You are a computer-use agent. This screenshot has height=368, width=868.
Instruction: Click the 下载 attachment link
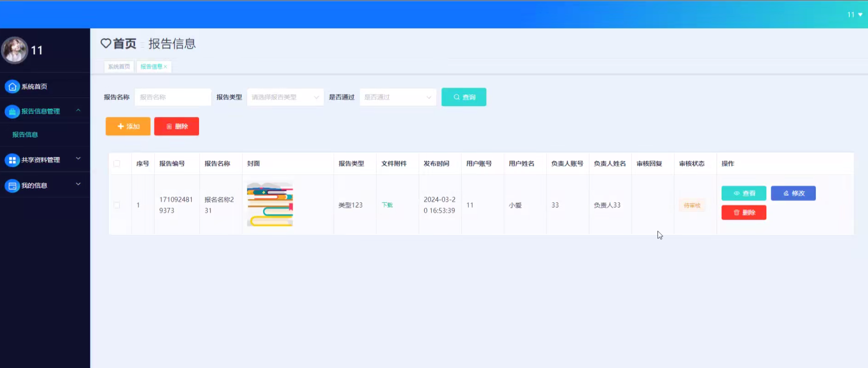pyautogui.click(x=387, y=205)
